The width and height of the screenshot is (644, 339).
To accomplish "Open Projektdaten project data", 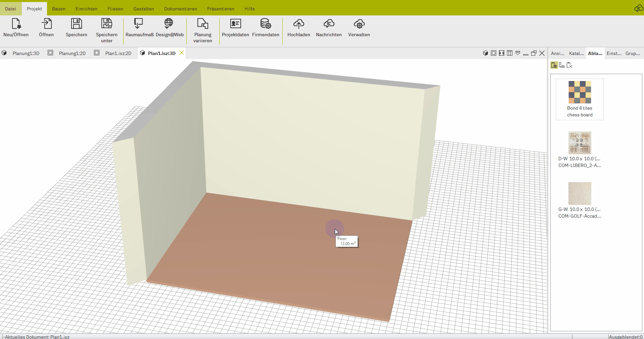I will click(235, 27).
